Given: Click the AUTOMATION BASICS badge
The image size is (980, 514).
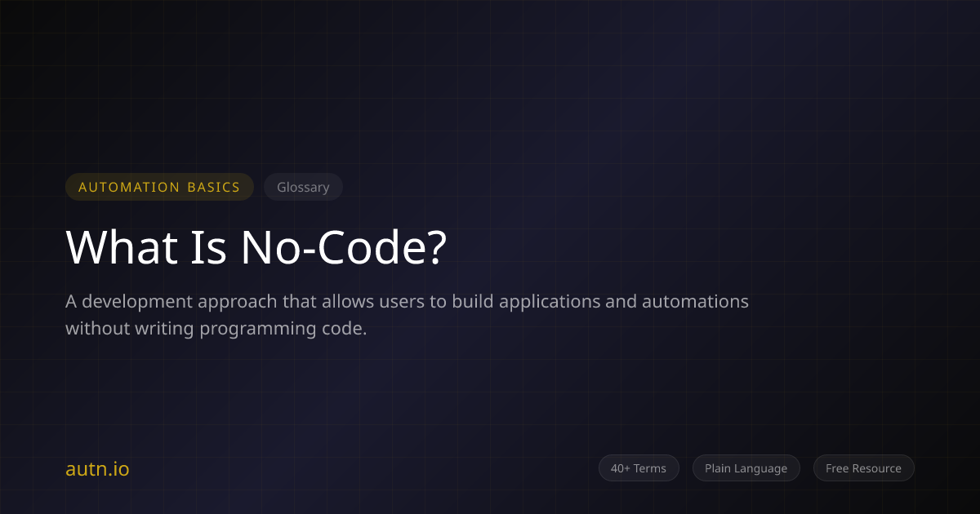Looking at the screenshot, I should [x=159, y=187].
